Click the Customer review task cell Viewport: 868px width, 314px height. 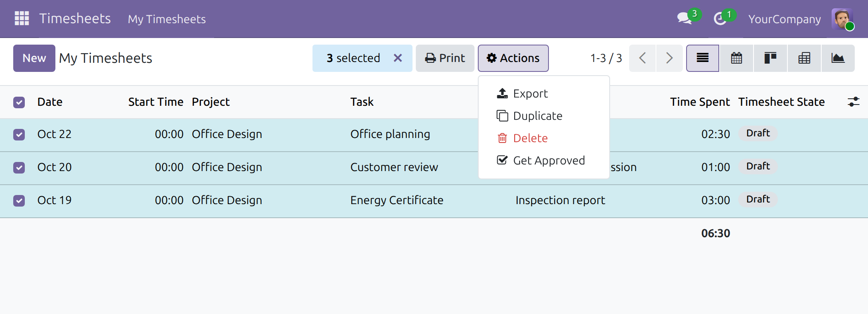394,167
